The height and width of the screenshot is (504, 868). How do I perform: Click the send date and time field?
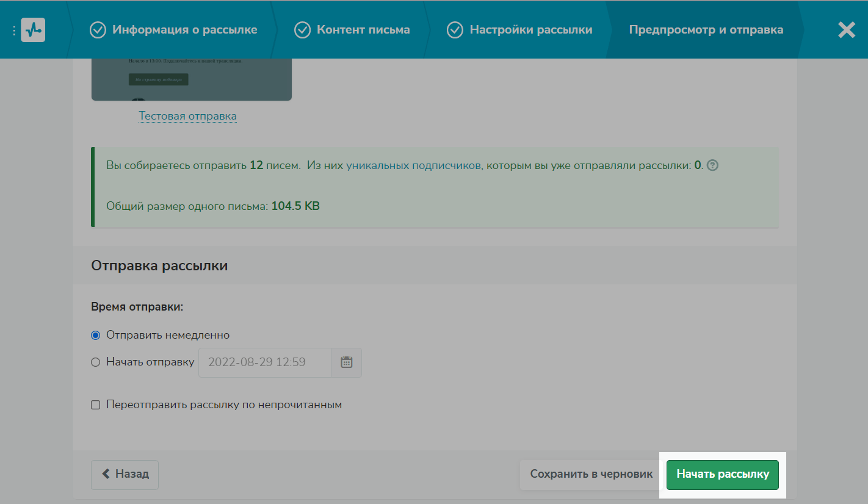tap(265, 362)
